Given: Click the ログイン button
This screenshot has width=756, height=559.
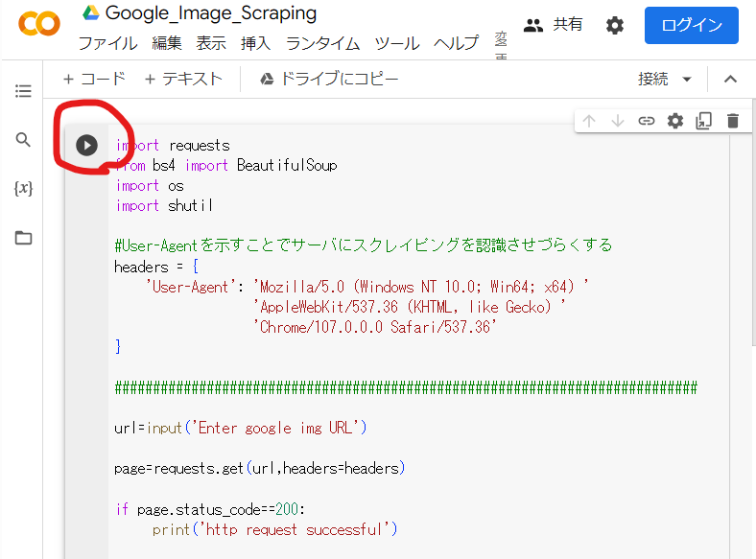Looking at the screenshot, I should tap(691, 26).
